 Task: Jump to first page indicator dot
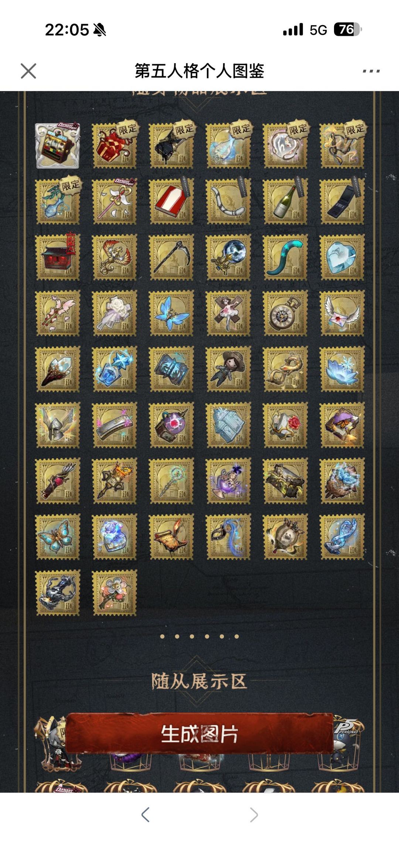[162, 636]
